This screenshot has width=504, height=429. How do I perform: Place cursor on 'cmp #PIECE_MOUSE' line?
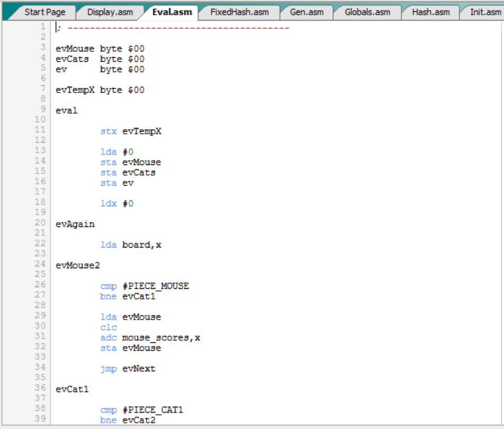145,286
